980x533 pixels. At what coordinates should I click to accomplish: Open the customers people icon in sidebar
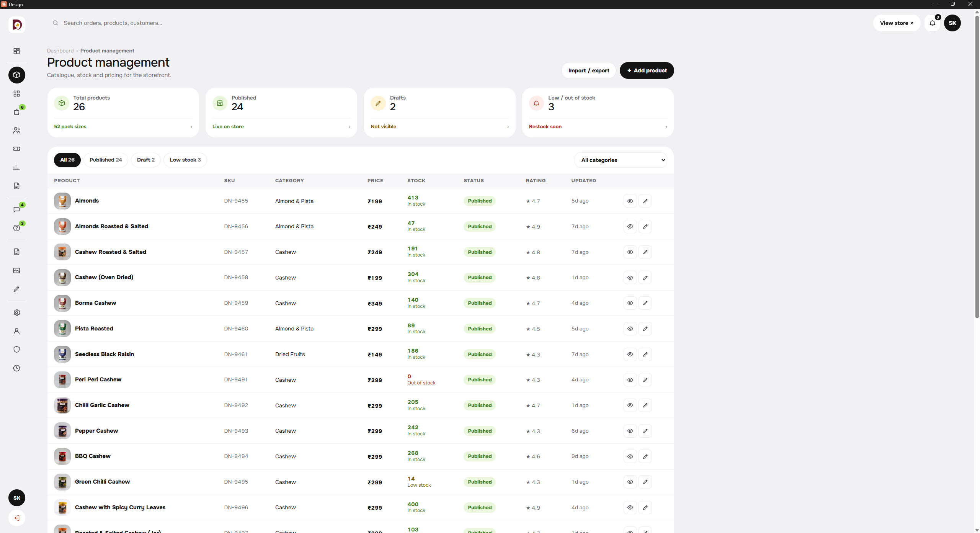(x=16, y=131)
